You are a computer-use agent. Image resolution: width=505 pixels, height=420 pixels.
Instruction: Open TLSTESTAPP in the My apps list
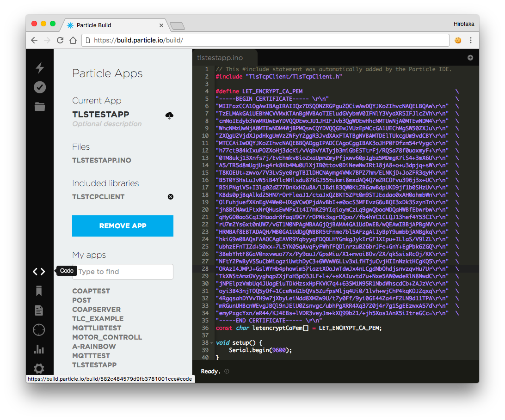[94, 365]
